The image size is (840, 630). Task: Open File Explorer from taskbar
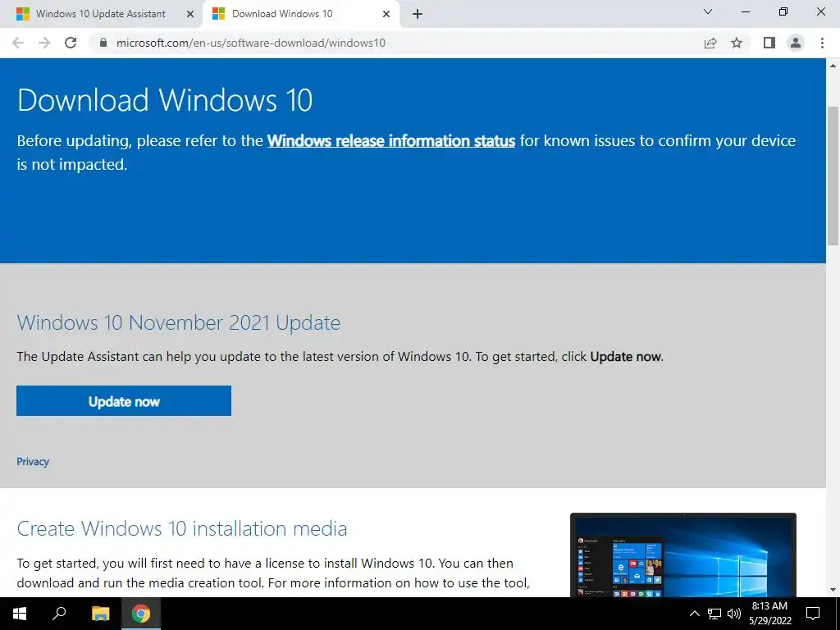point(100,614)
